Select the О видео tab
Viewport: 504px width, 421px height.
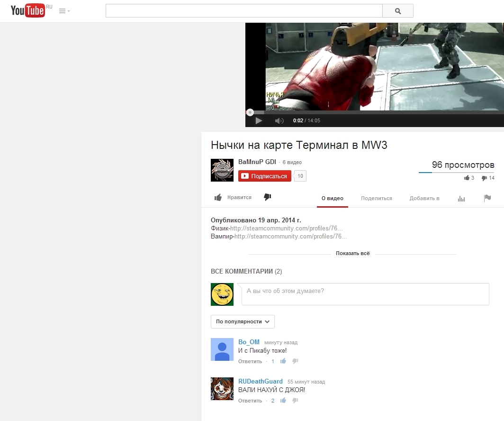pos(333,198)
